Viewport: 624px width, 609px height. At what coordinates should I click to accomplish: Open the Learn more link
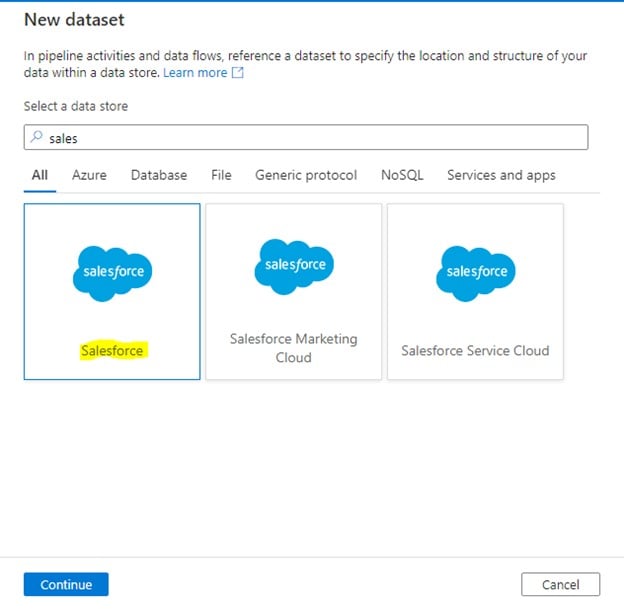pos(195,72)
